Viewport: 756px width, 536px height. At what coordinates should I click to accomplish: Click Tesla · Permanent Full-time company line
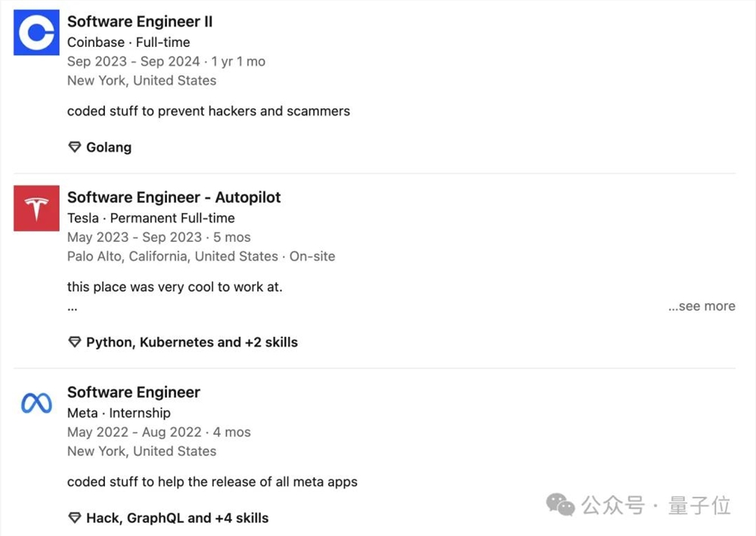click(x=151, y=218)
